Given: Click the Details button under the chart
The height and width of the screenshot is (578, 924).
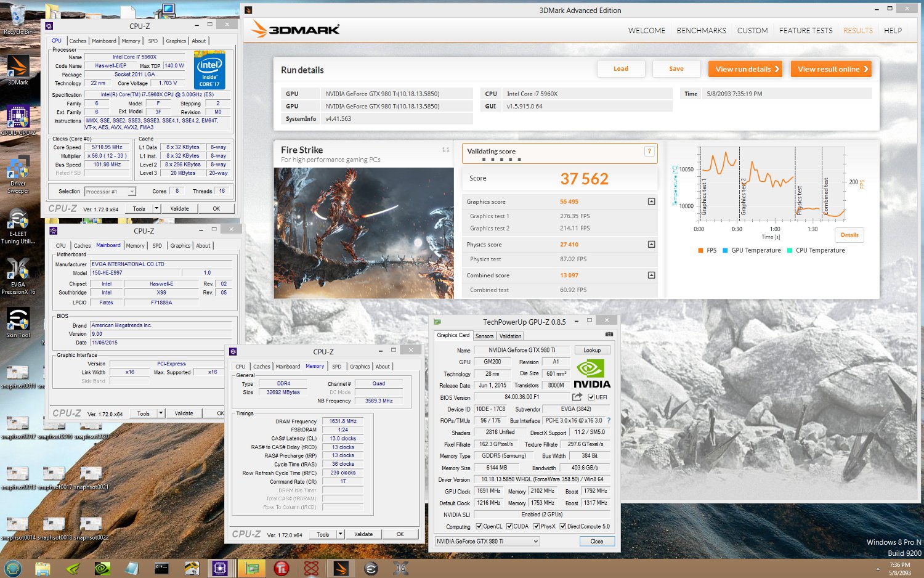Looking at the screenshot, I should click(x=849, y=235).
